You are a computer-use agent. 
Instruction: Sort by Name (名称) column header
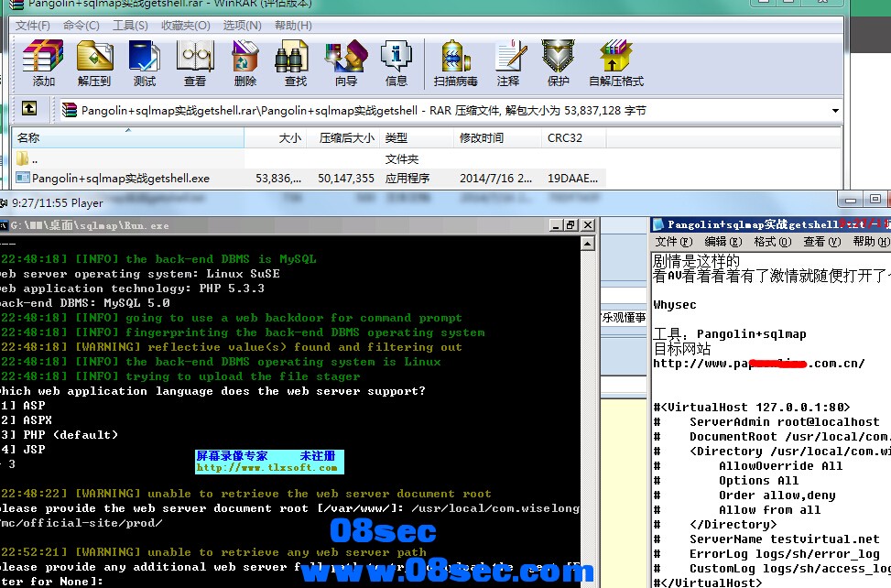click(x=128, y=138)
